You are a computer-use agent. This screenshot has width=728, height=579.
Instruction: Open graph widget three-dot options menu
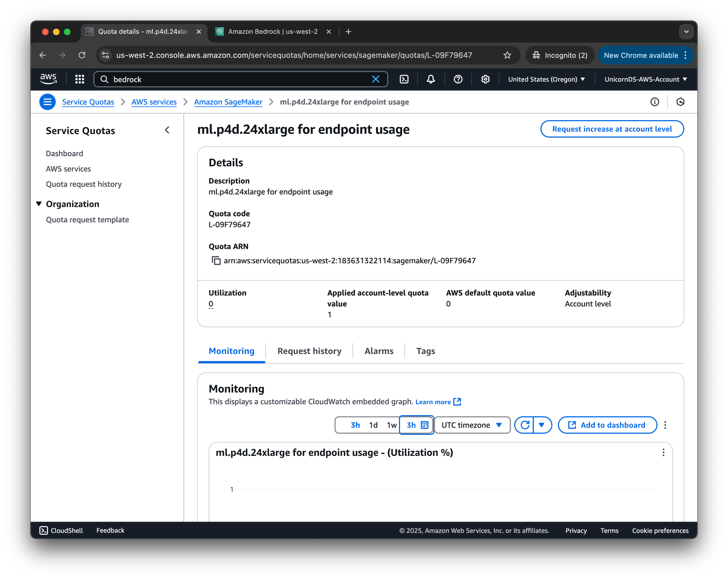coord(663,452)
